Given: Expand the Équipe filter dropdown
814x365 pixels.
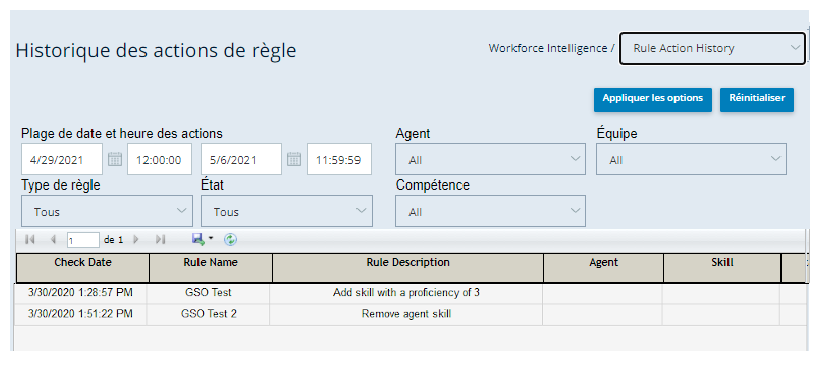Looking at the screenshot, I should tap(691, 159).
